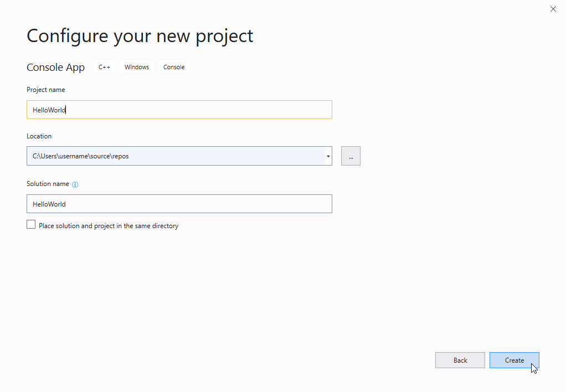Enable placing solution and project in same directory
566x392 pixels.
pyautogui.click(x=31, y=224)
